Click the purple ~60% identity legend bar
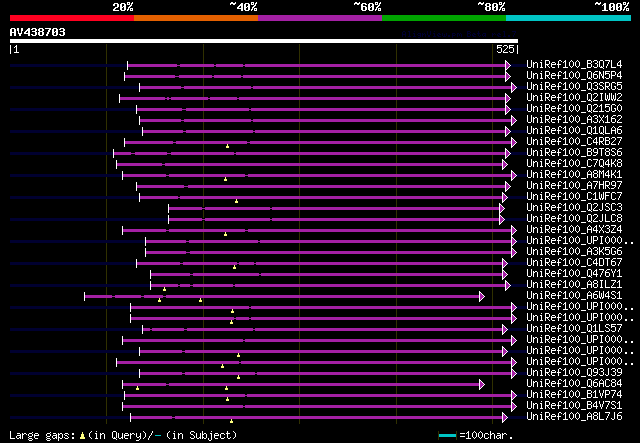The width and height of the screenshot is (640, 443). 320,18
